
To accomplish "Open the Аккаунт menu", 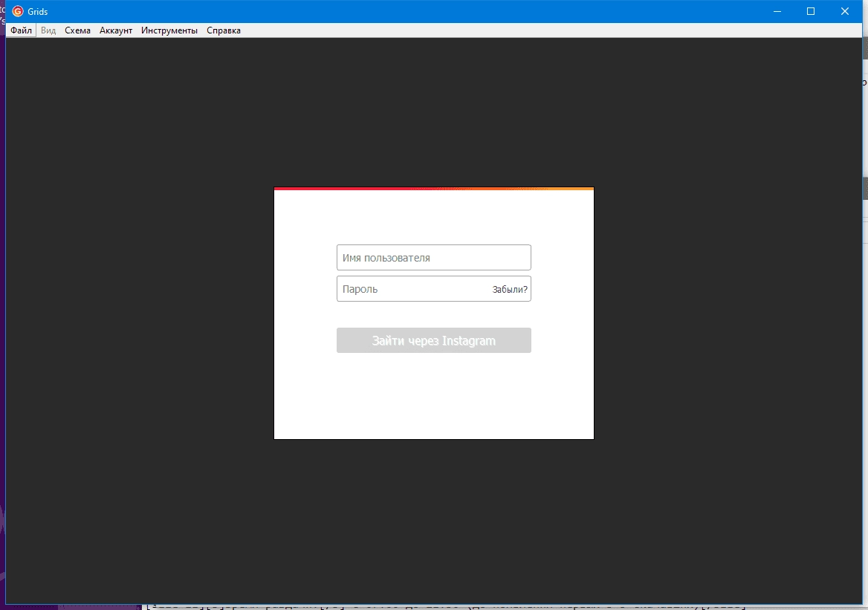I will coord(116,30).
